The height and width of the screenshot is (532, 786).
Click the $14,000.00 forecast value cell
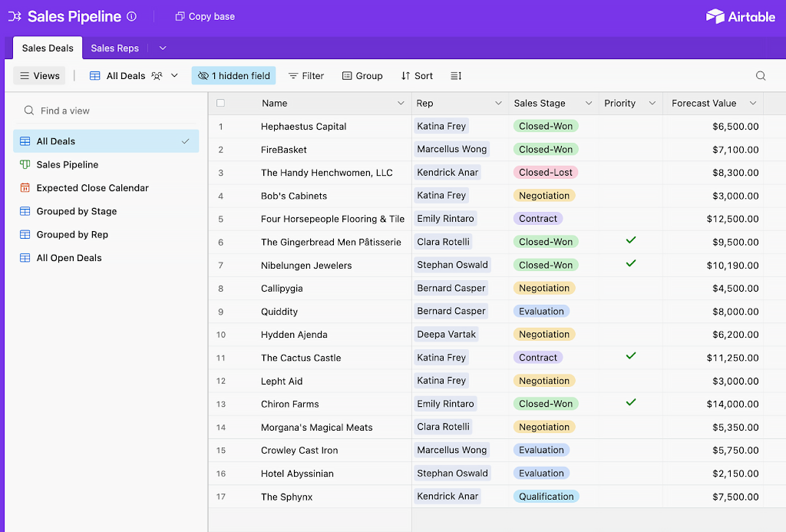[713, 404]
